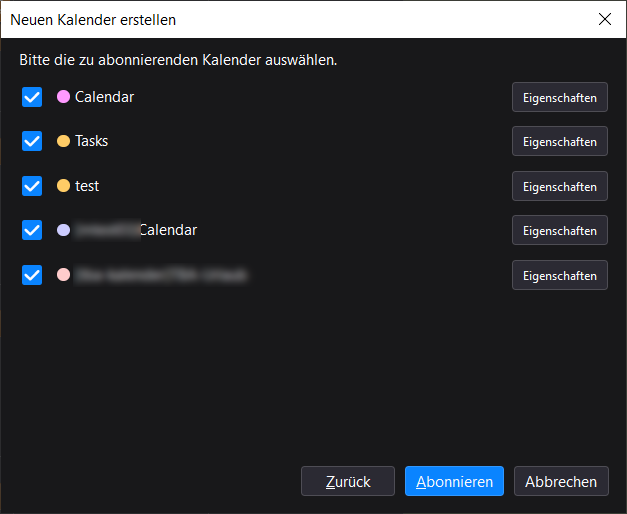Uncheck the Calendar checkbox
Screen dimensions: 627x514
(32, 97)
